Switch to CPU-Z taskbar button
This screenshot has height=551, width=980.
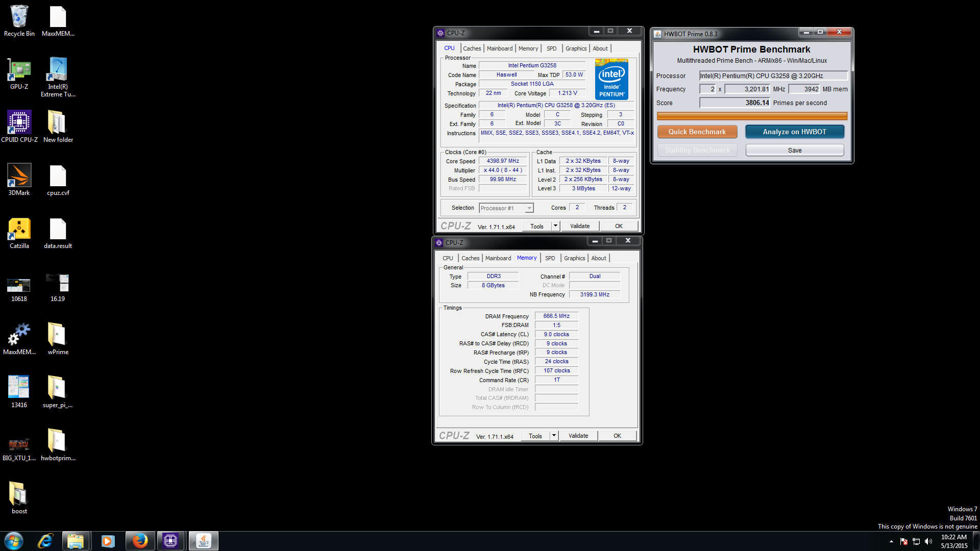pyautogui.click(x=170, y=541)
